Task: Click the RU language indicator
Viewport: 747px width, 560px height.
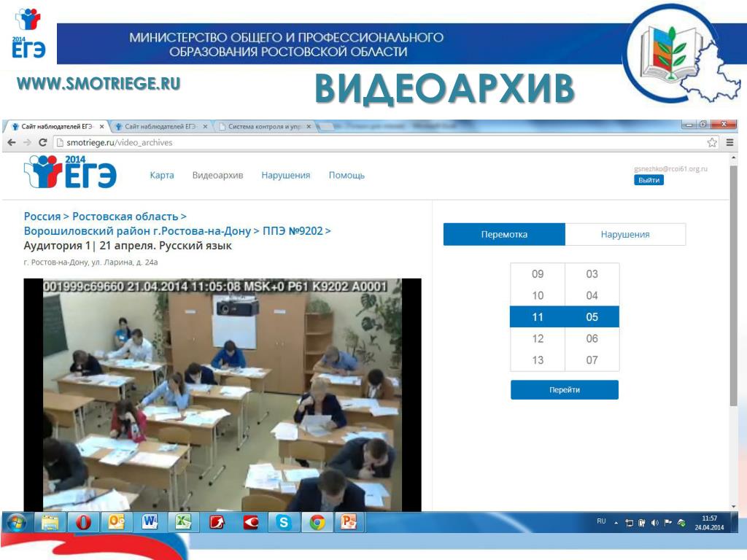Action: [601, 521]
